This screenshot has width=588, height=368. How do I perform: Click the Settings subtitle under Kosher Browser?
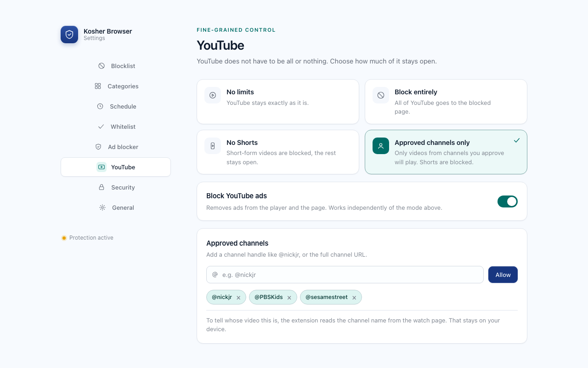point(94,38)
